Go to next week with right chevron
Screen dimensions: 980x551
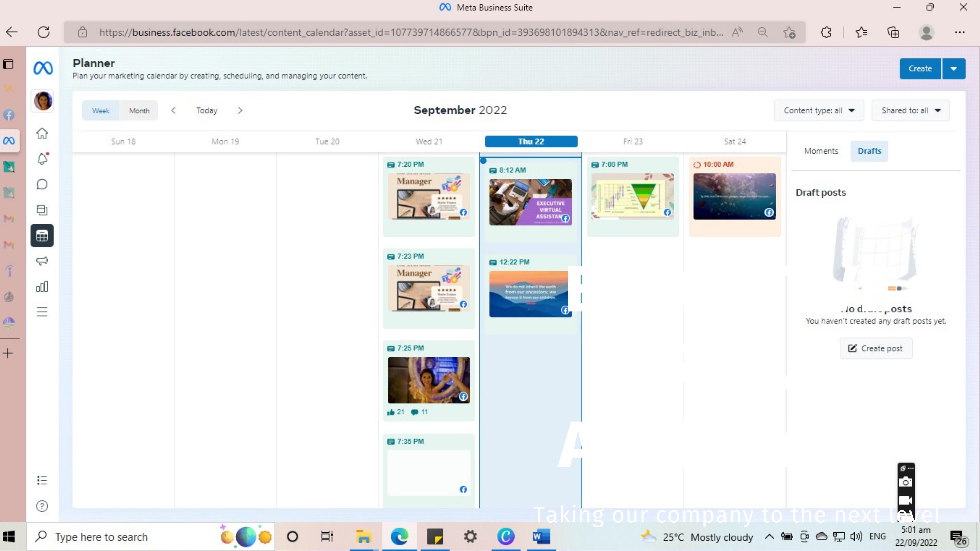[240, 111]
